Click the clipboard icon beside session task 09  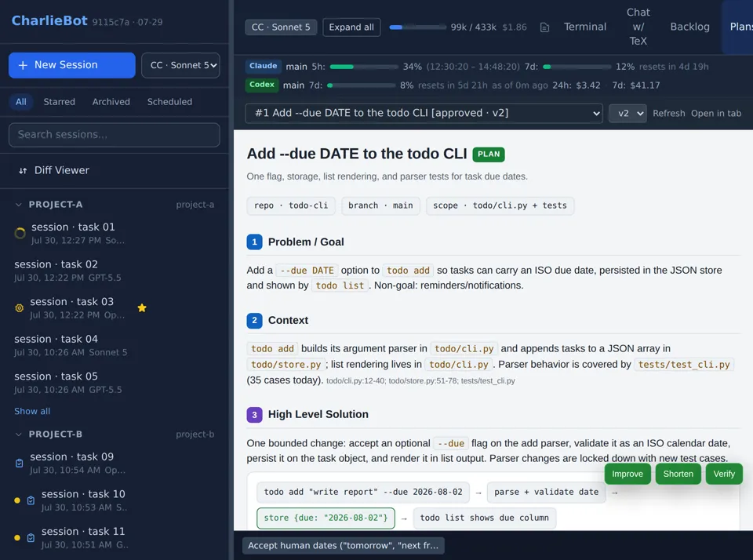pos(19,463)
